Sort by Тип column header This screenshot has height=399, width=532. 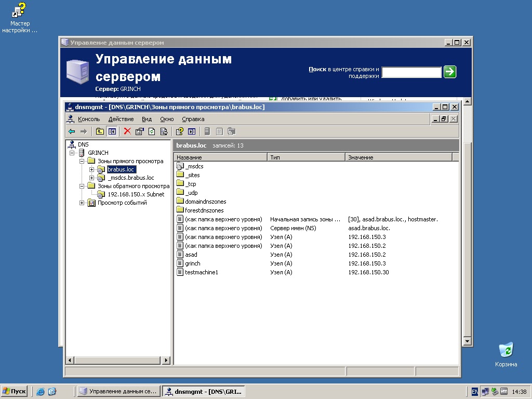point(306,157)
